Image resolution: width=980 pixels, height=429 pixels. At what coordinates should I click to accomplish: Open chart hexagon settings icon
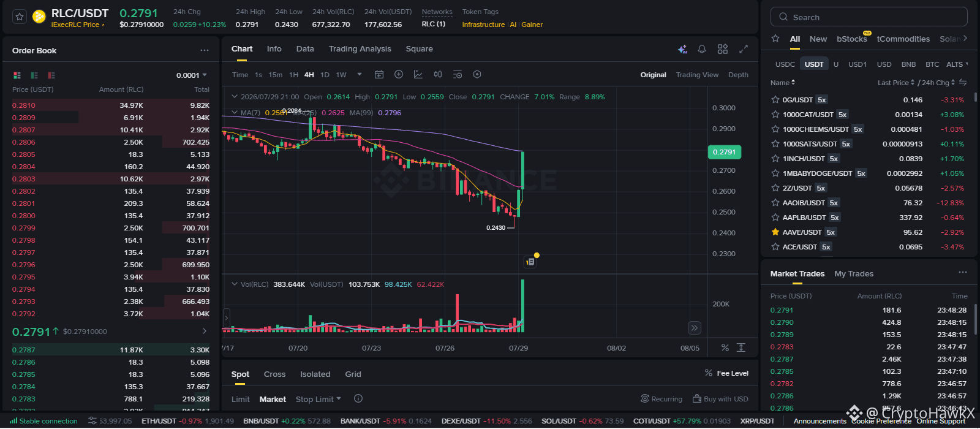click(477, 74)
